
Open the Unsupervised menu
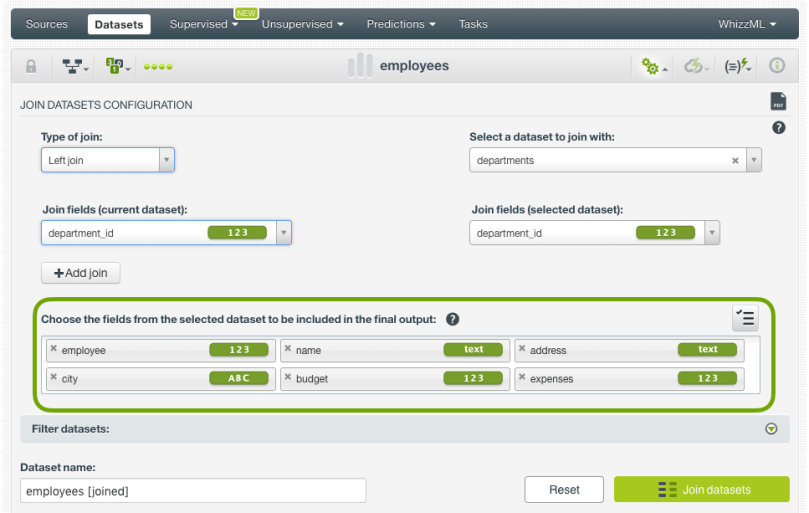[x=302, y=24]
